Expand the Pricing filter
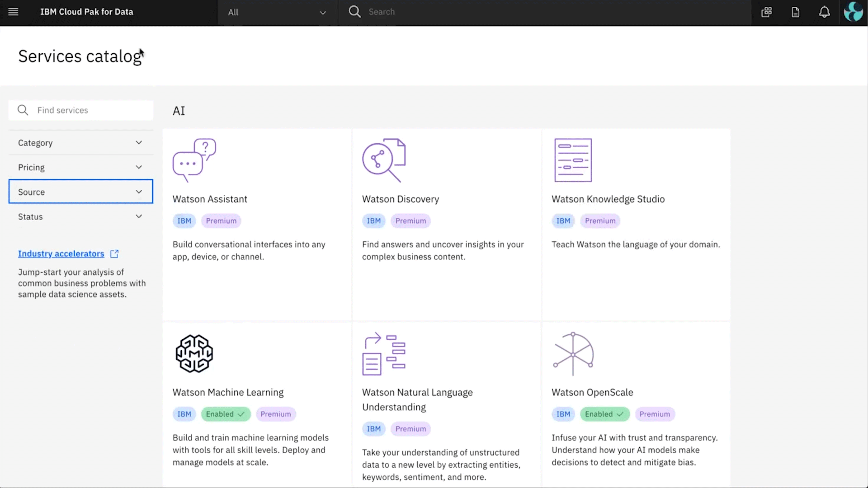The width and height of the screenshot is (868, 488). [81, 167]
